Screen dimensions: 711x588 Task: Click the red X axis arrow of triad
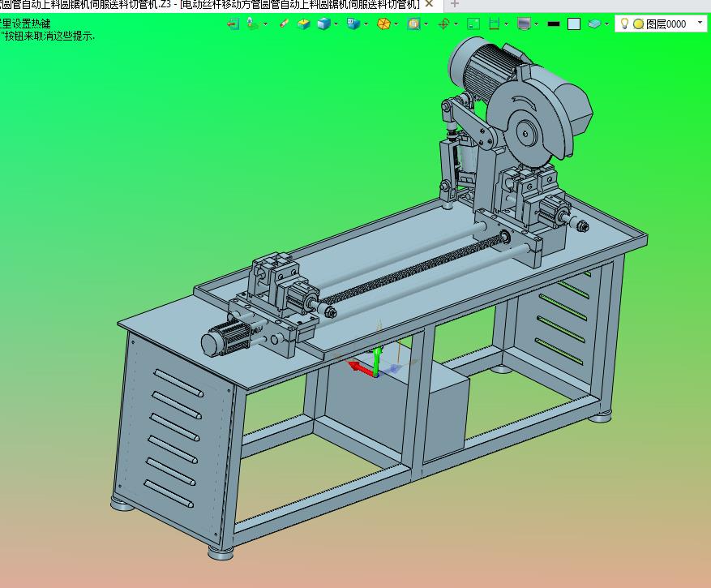(361, 367)
